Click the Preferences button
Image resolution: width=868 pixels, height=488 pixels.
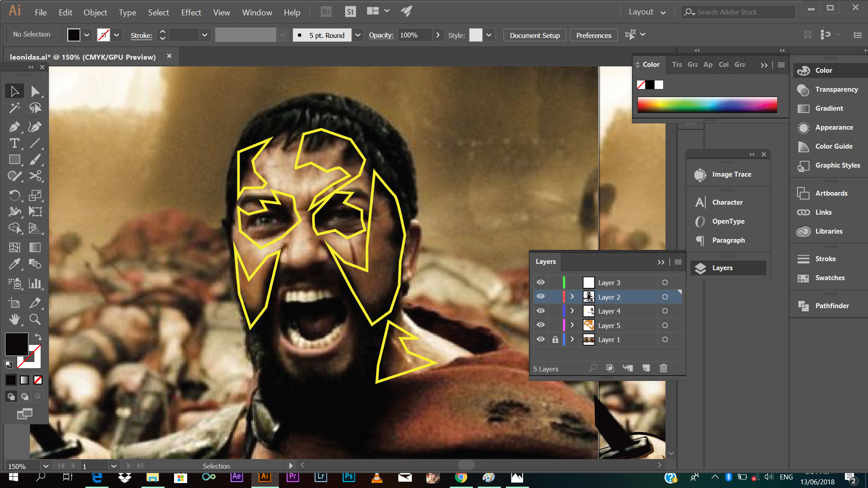point(594,35)
